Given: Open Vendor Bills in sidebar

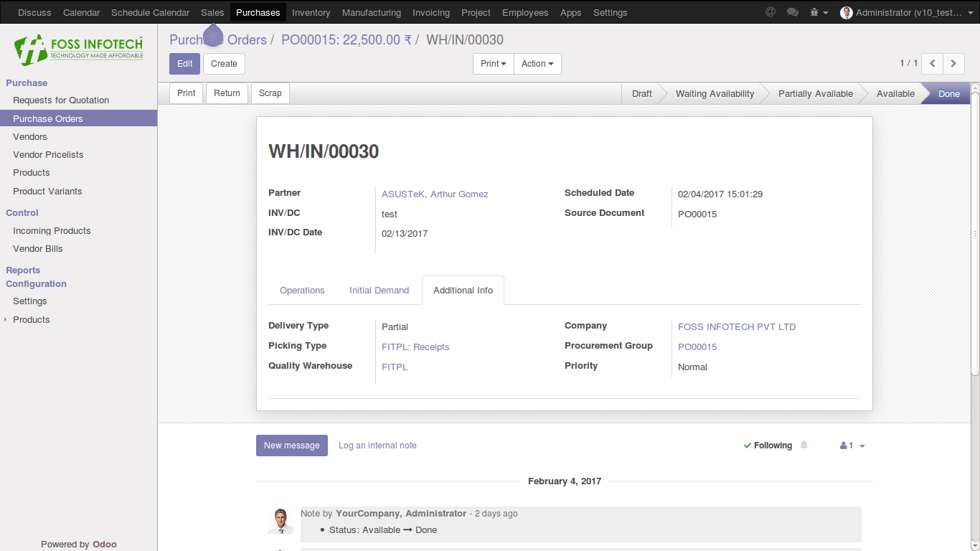Looking at the screenshot, I should [38, 249].
